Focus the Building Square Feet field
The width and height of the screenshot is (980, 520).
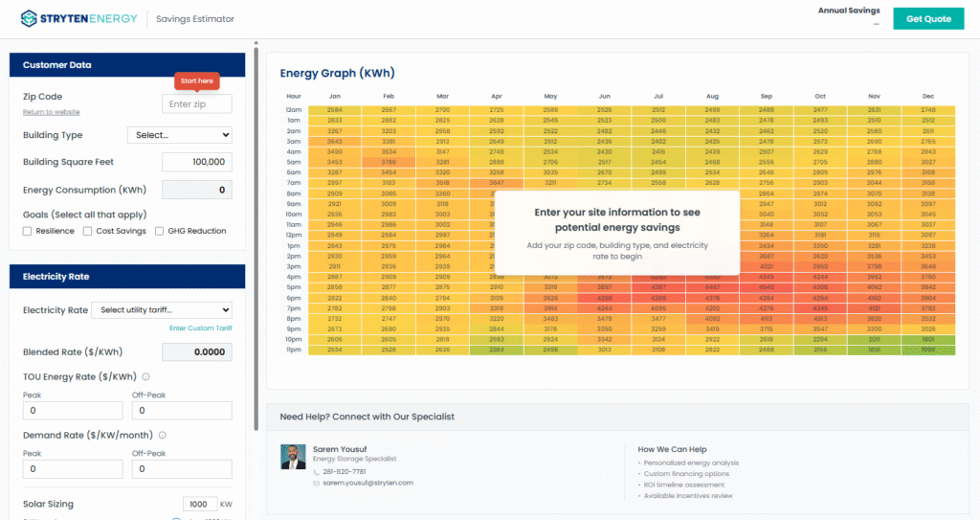[x=196, y=163]
